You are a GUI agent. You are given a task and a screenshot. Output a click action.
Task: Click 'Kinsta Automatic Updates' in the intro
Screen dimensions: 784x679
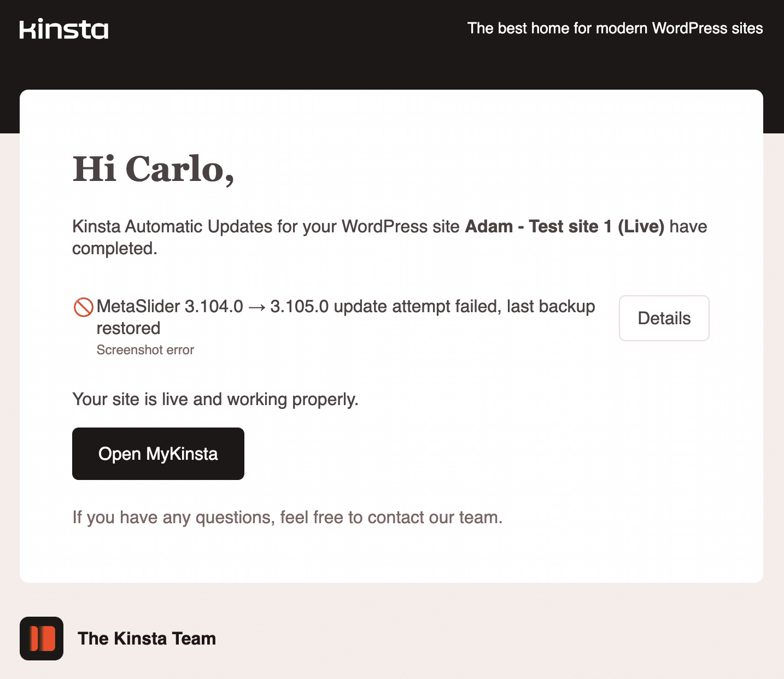point(172,226)
